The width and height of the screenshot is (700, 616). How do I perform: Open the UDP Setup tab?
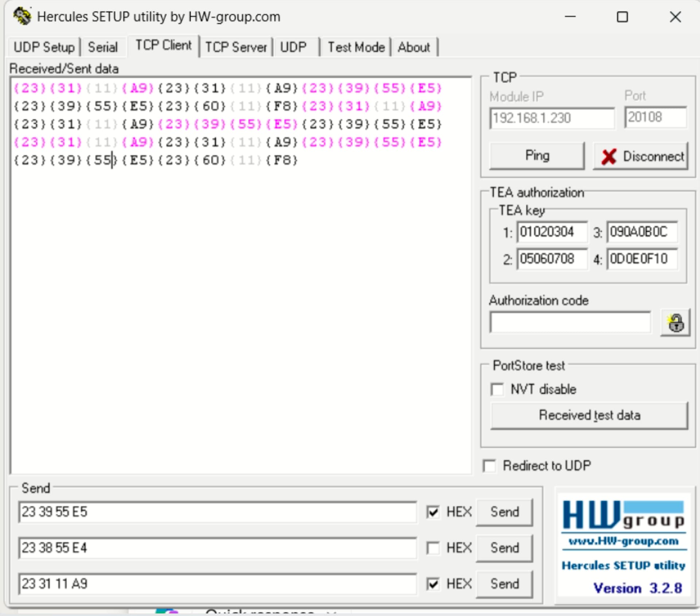point(44,47)
